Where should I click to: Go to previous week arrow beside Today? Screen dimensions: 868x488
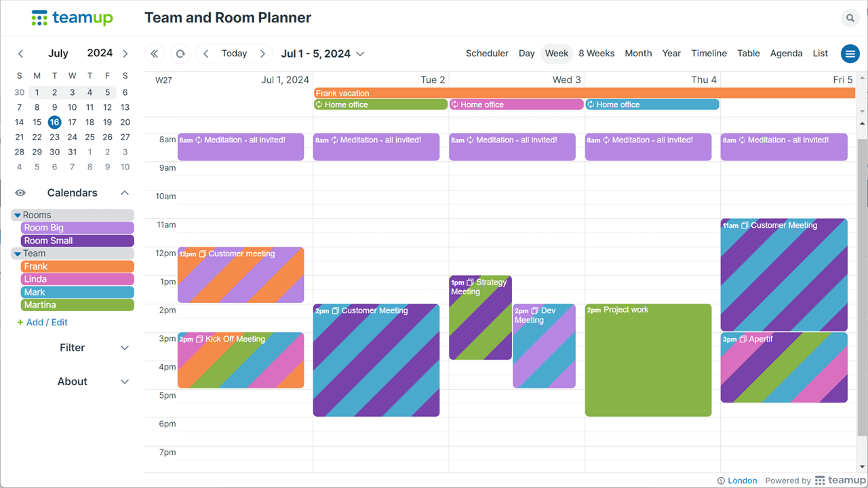point(206,54)
